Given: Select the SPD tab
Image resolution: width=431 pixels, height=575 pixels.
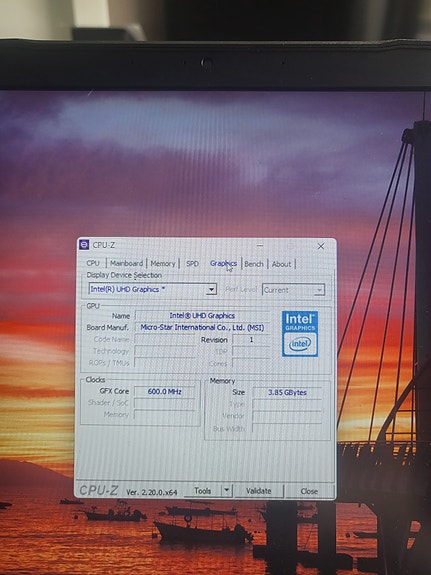Looking at the screenshot, I should pos(192,264).
